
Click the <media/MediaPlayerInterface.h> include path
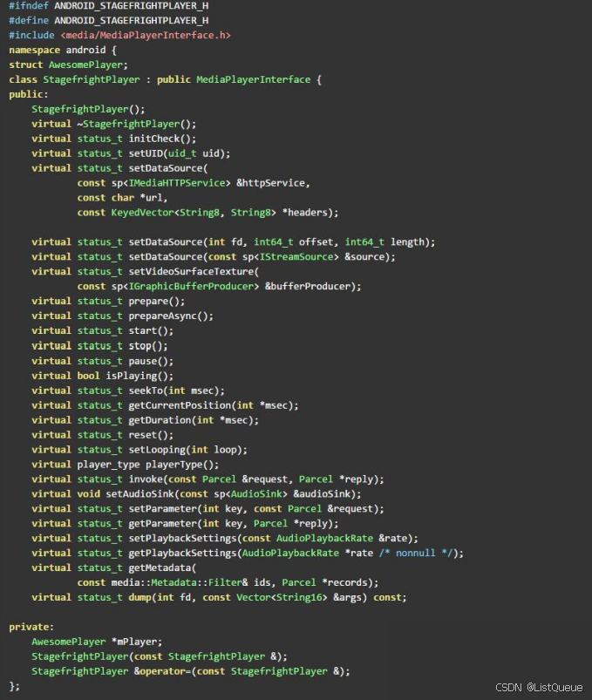(x=146, y=35)
